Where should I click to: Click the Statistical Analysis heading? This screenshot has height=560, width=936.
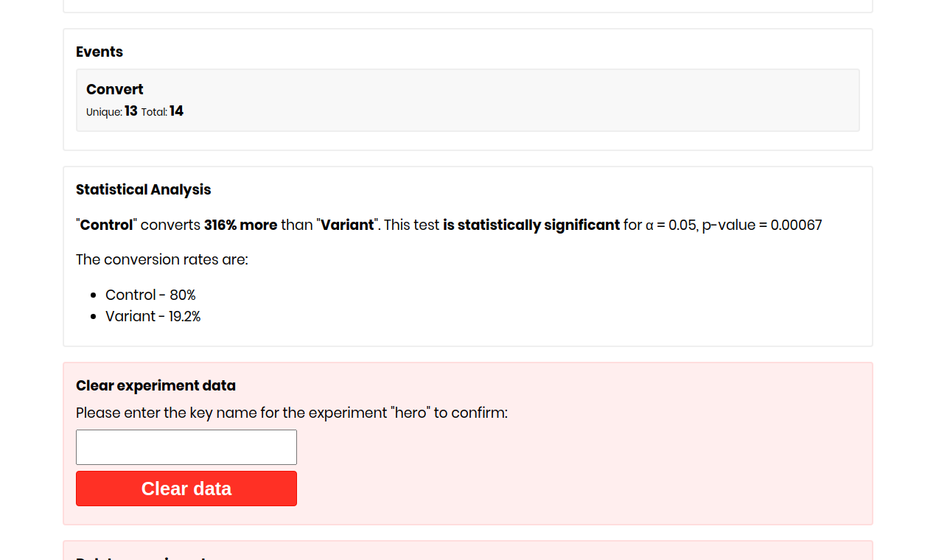(x=143, y=189)
